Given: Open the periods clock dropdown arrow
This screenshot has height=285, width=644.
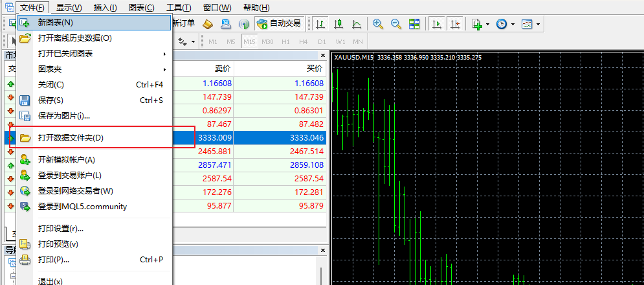Looking at the screenshot, I should click(x=513, y=24).
